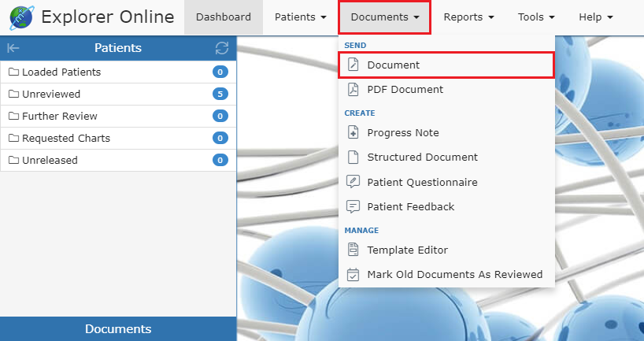Click the PDF Document icon
The image size is (644, 341).
(x=353, y=90)
